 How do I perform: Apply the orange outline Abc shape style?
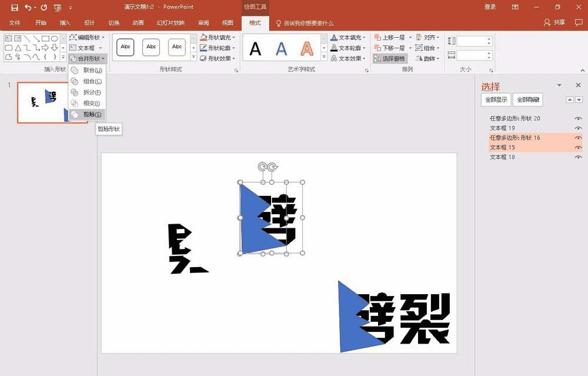point(177,47)
